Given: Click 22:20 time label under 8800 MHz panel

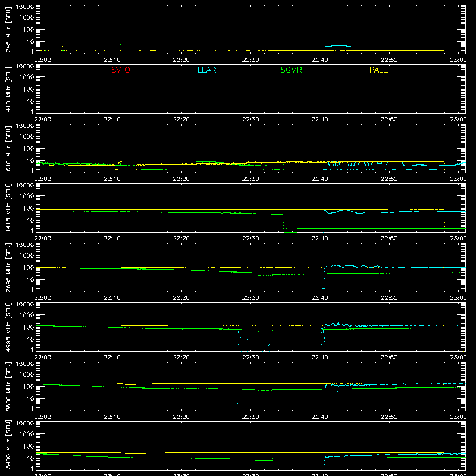Looking at the screenshot, I should (x=181, y=417).
